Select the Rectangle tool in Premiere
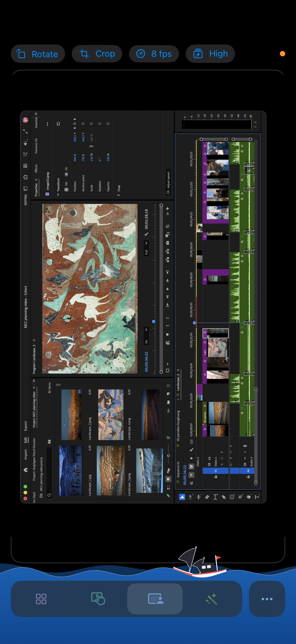Image resolution: width=296 pixels, height=644 pixels. coord(232,497)
